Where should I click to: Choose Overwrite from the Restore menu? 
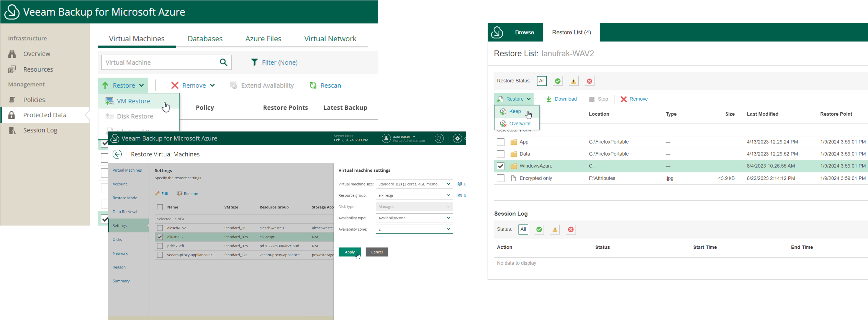517,123
